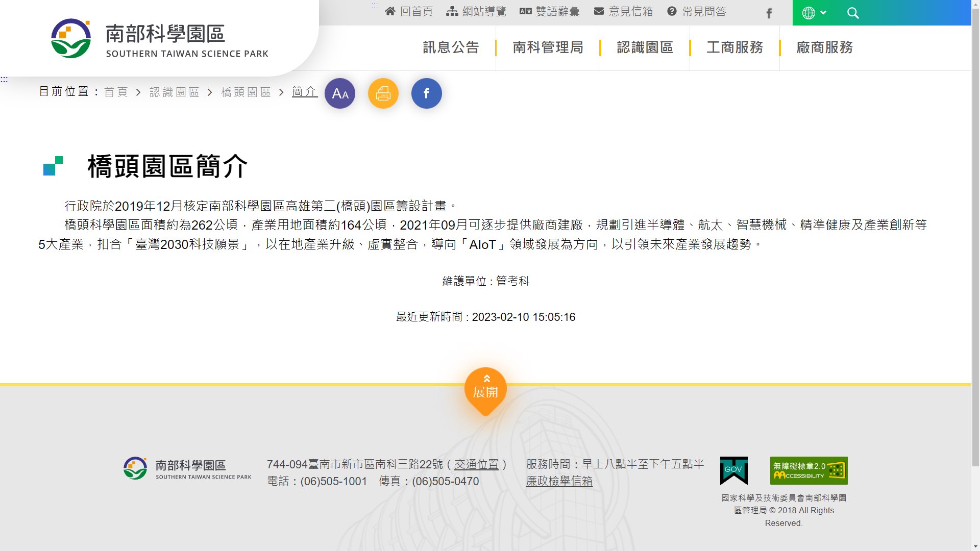Open the globe language dropdown
The height and width of the screenshot is (551, 980).
814,13
